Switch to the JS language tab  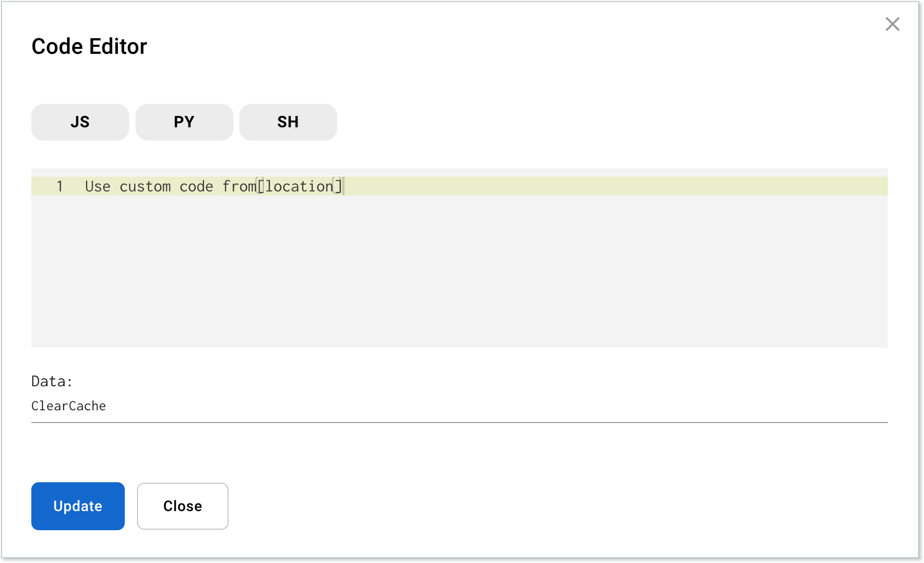point(80,122)
